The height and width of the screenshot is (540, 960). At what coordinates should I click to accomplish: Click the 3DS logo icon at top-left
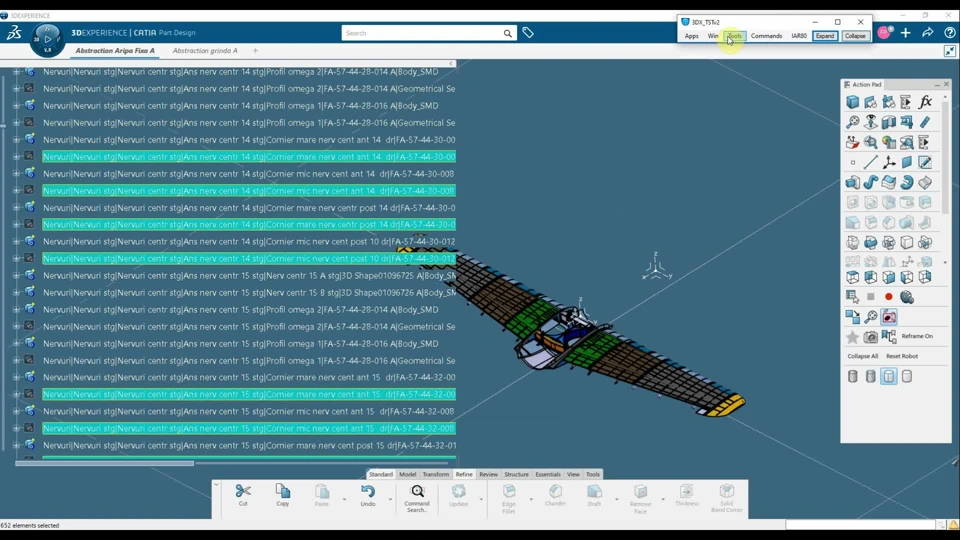(x=14, y=33)
